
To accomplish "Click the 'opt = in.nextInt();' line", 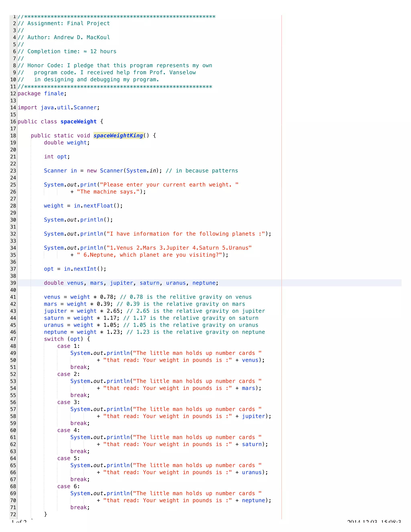I will coord(75,269).
